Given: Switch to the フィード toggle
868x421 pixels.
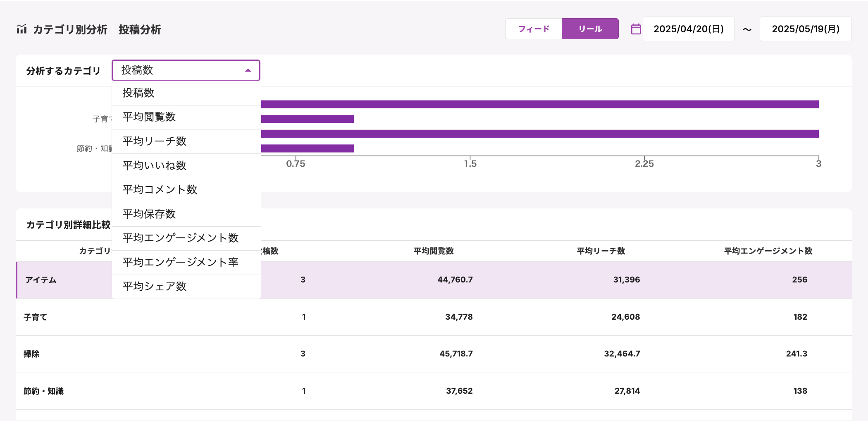Looking at the screenshot, I should 533,29.
